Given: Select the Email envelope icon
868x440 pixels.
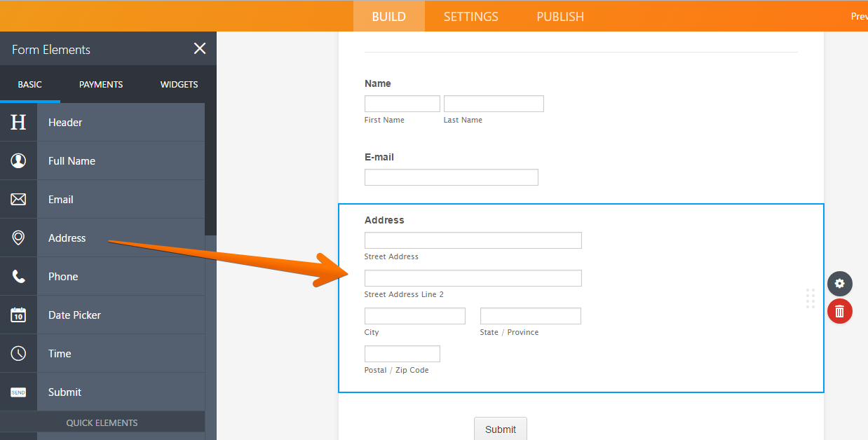Looking at the screenshot, I should [x=18, y=199].
